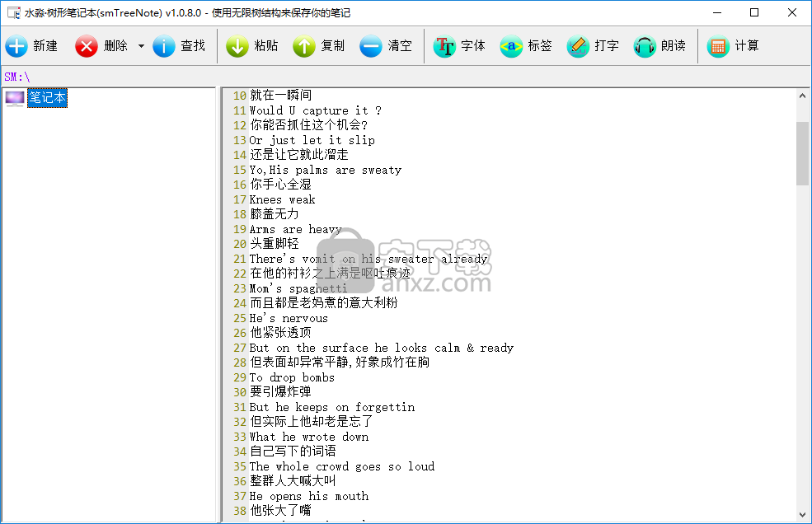
Task: Click the SM:\ path bar
Action: 406,77
